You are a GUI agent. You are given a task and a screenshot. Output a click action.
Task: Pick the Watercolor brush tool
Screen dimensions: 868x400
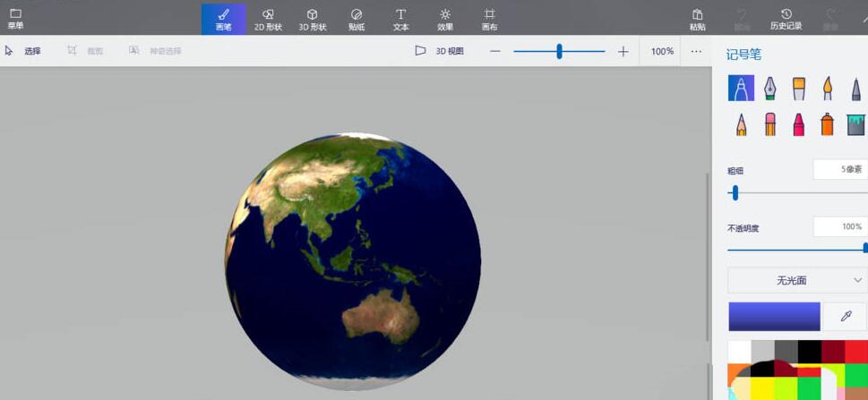coord(827,88)
